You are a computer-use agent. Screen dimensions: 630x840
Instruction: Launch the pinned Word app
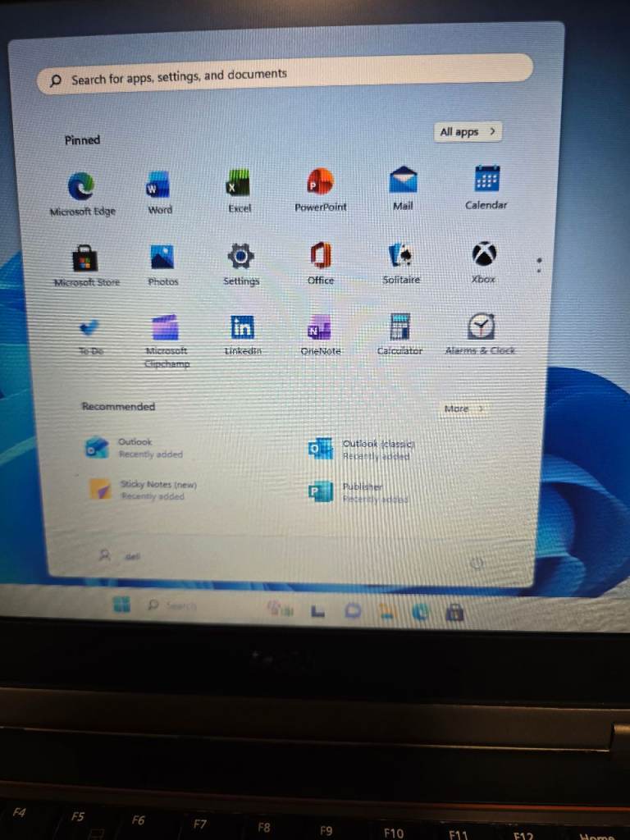(159, 192)
